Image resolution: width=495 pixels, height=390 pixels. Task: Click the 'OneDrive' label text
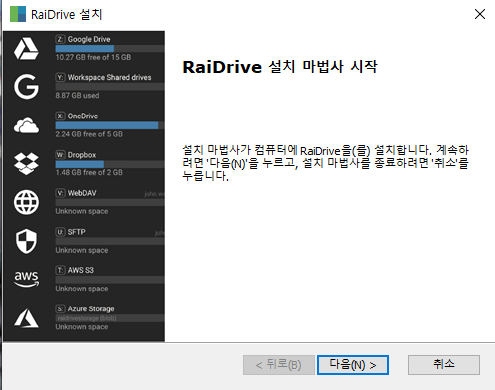[83, 116]
